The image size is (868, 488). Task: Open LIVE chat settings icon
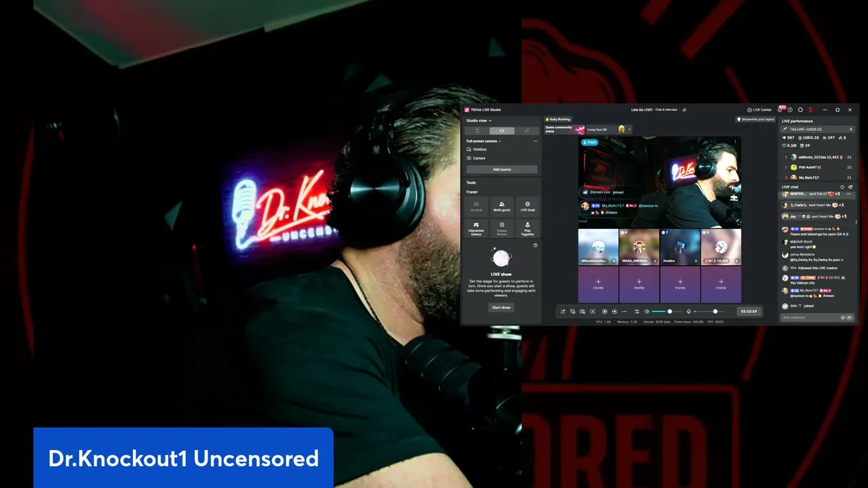tap(842, 187)
